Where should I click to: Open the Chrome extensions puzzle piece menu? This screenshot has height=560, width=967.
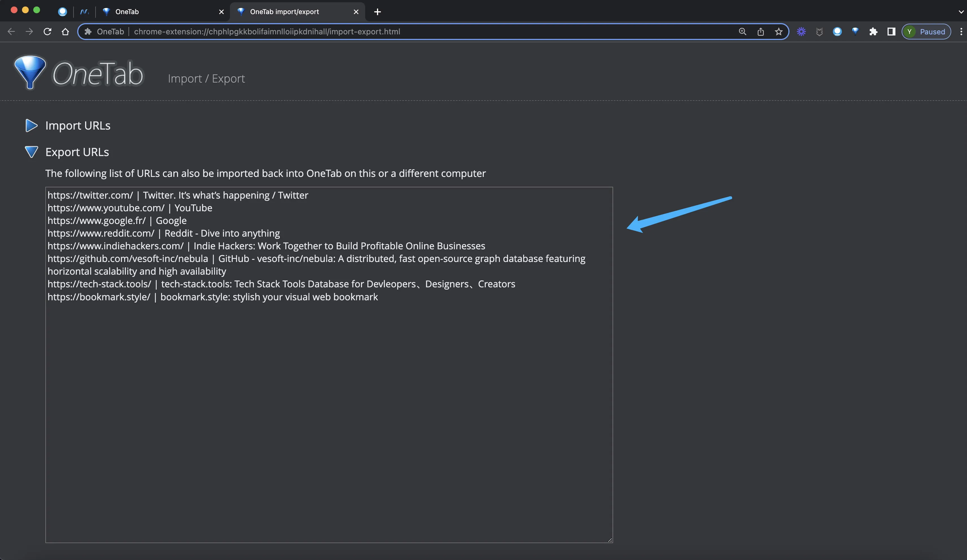click(874, 32)
